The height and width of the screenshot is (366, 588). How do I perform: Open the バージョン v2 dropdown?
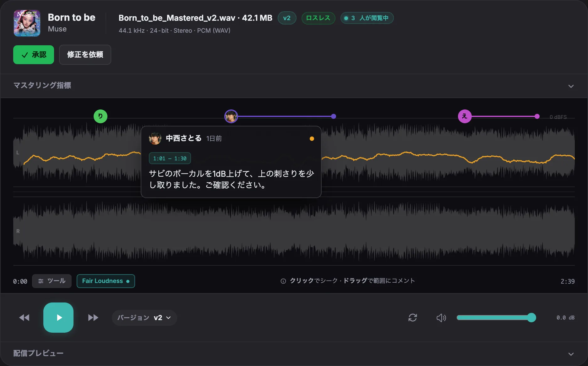[x=144, y=318]
